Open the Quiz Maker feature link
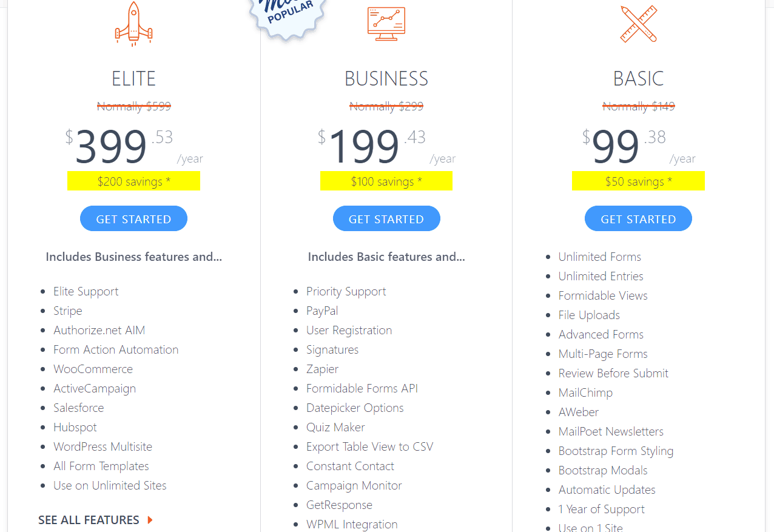 (335, 427)
